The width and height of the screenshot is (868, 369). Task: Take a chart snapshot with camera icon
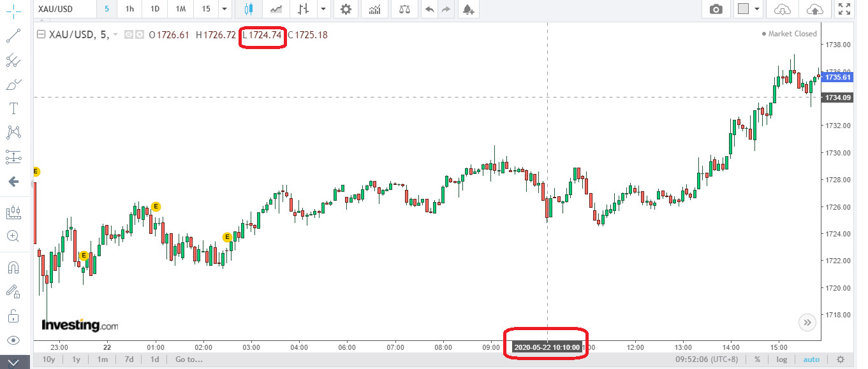coord(716,9)
